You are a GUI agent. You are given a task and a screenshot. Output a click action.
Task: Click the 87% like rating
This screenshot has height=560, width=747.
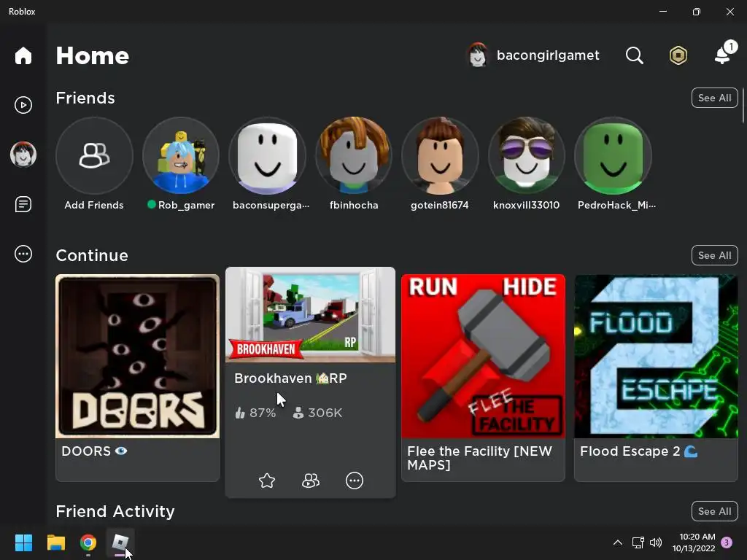click(x=256, y=413)
